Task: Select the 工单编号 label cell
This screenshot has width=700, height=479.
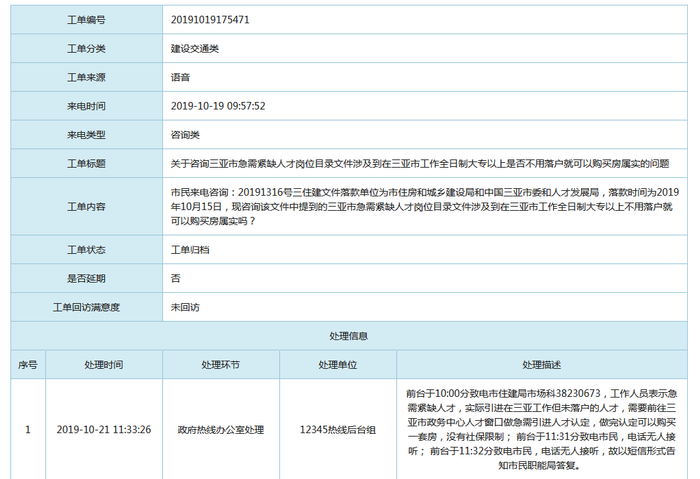Action: click(87, 20)
